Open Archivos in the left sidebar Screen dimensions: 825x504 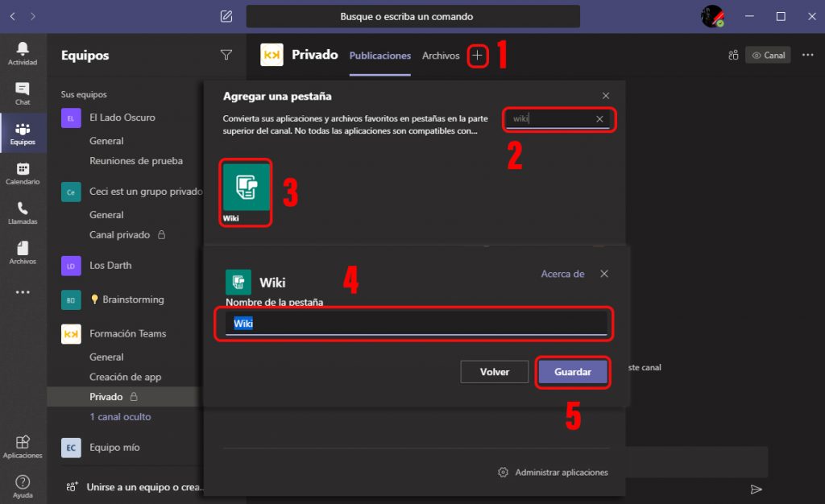click(23, 252)
